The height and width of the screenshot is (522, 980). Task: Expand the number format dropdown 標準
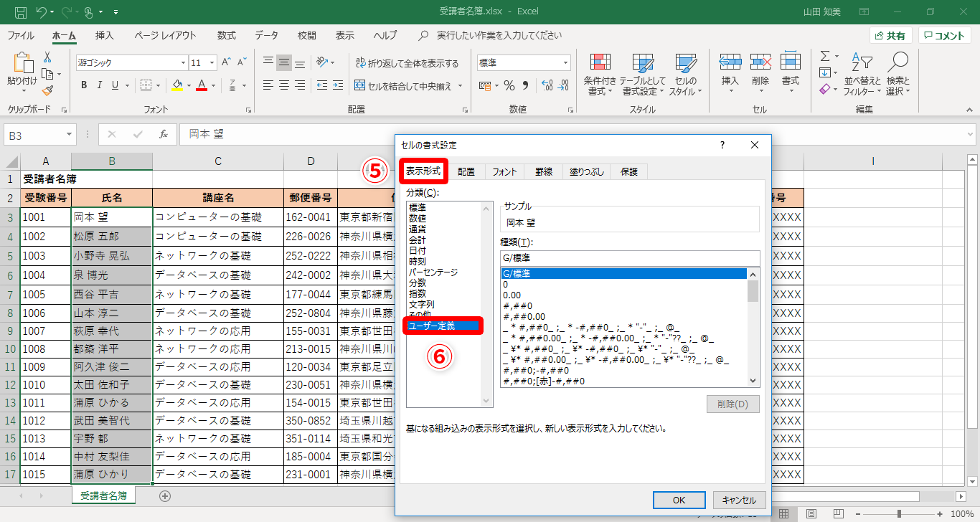tap(565, 62)
